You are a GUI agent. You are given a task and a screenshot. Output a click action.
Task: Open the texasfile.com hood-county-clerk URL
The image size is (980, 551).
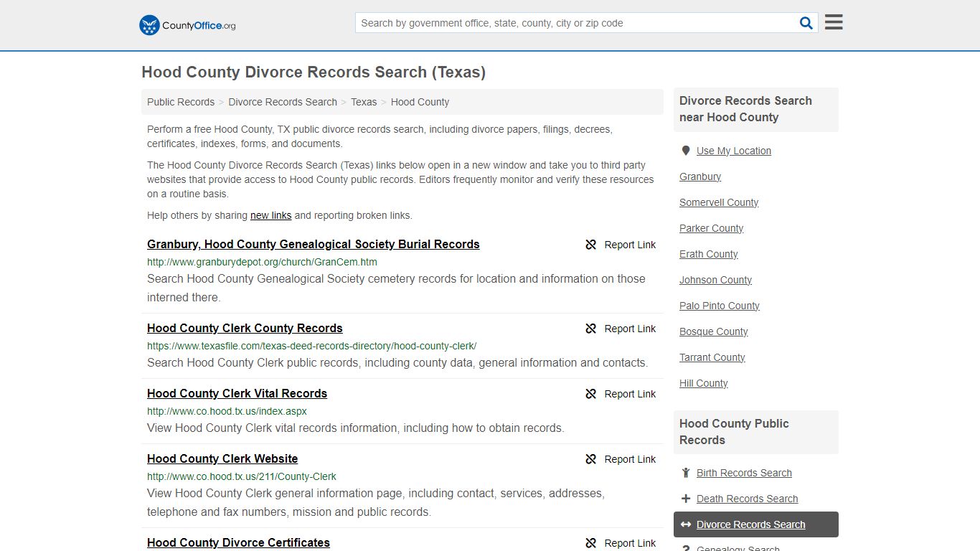coord(311,346)
